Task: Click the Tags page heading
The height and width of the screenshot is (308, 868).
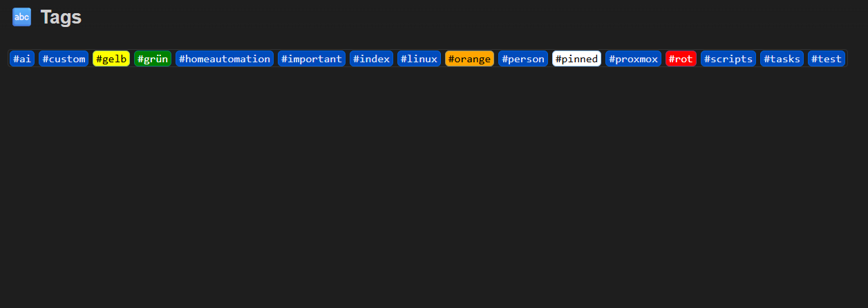Action: tap(61, 17)
